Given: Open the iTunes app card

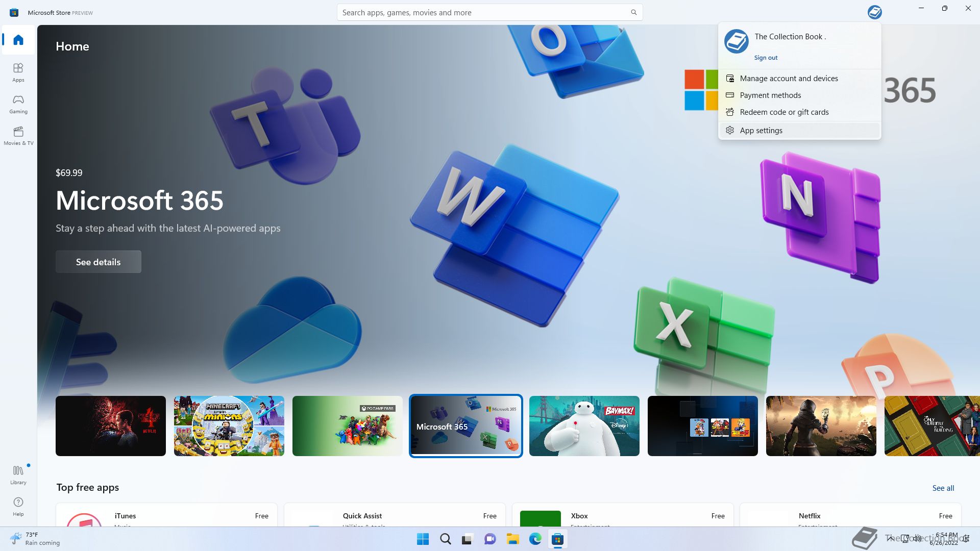Looking at the screenshot, I should [x=166, y=515].
